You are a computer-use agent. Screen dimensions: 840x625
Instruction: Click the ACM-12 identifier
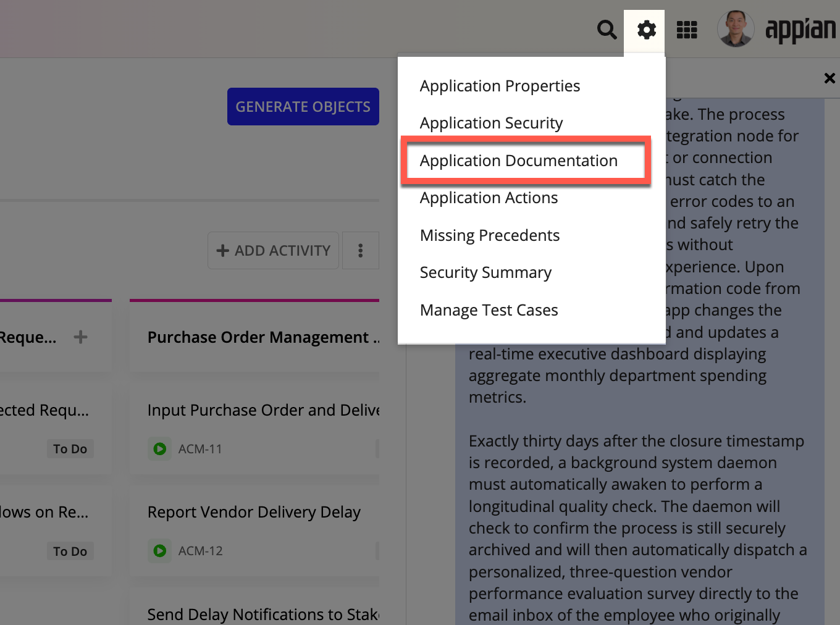[201, 550]
